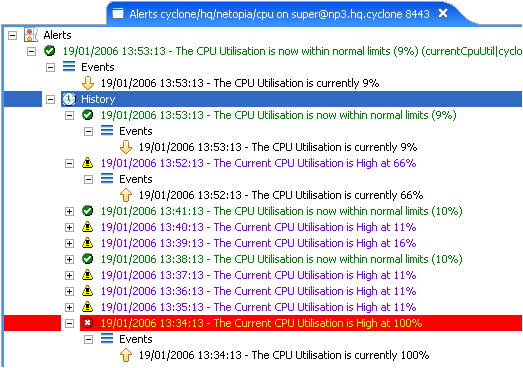This screenshot has height=368, width=523.
Task: Collapse the 13:34:13 alert node
Action: [x=69, y=324]
